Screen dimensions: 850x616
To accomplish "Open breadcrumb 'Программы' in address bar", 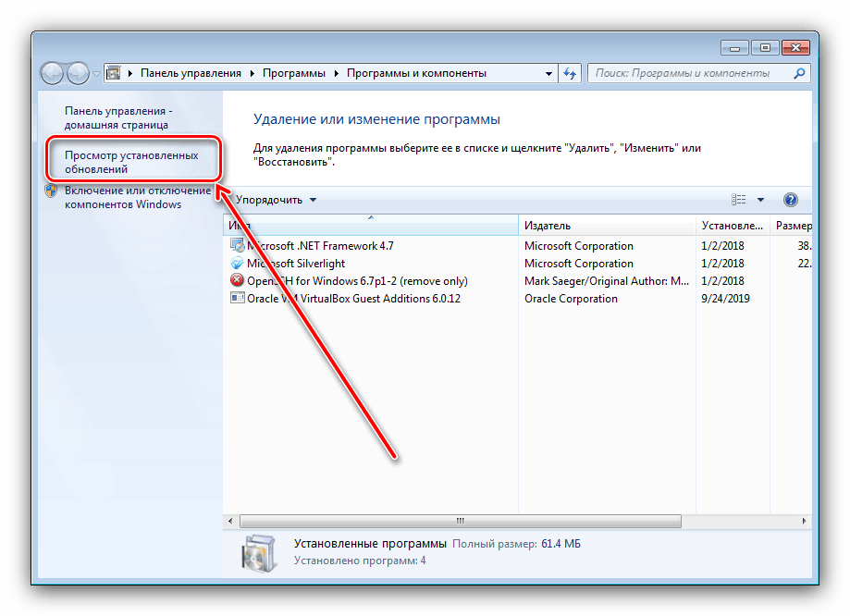I will click(x=294, y=73).
